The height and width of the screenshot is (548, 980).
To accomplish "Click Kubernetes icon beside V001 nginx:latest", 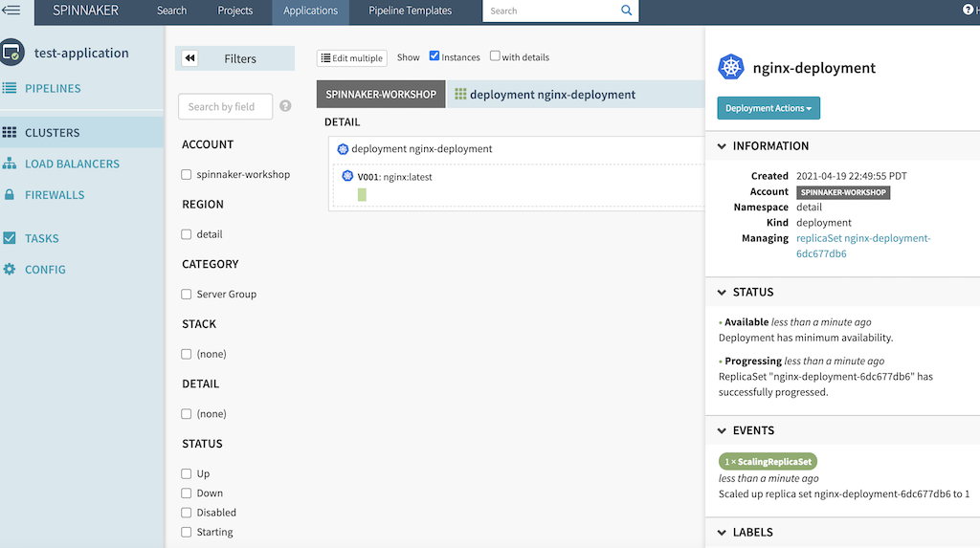I will (347, 176).
